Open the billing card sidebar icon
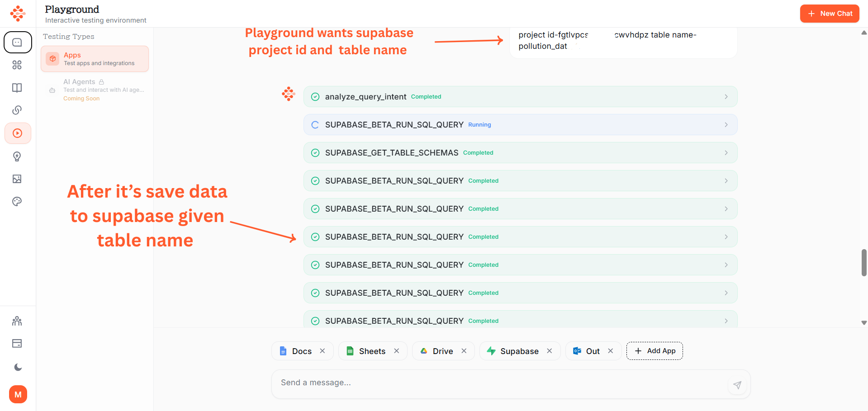Viewport: 868px width, 411px height. 17,344
